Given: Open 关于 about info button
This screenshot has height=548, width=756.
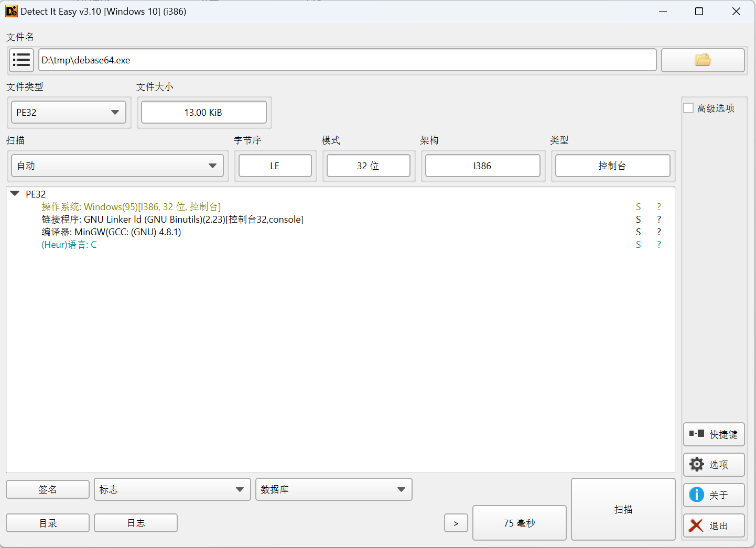Looking at the screenshot, I should point(714,495).
